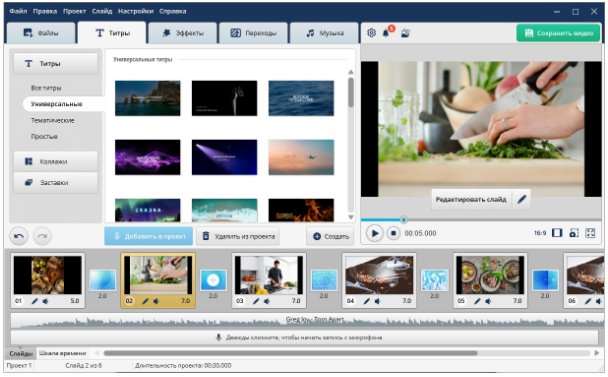Viewport: 608px width, 377px height.
Task: Click the Создать button
Action: 331,236
